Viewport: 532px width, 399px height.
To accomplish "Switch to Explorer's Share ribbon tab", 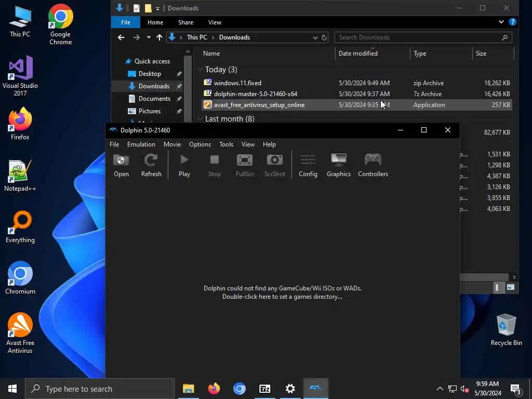I will pyautogui.click(x=185, y=22).
